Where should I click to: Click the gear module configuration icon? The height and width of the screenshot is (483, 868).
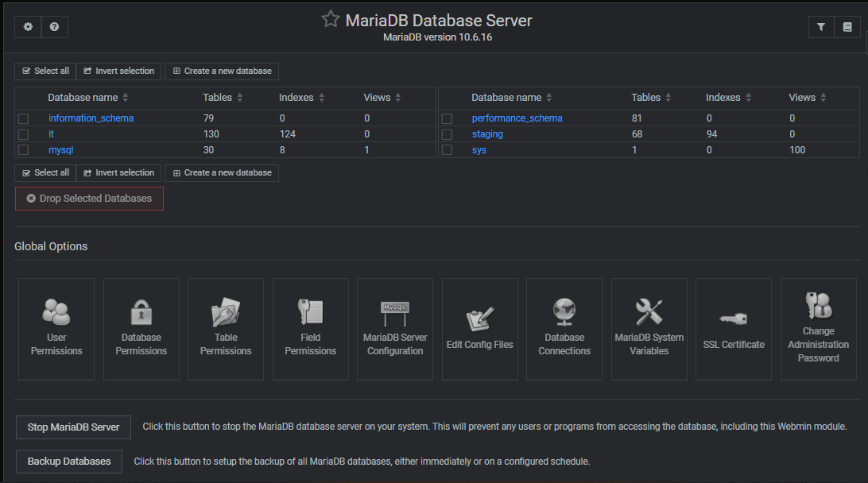[27, 26]
